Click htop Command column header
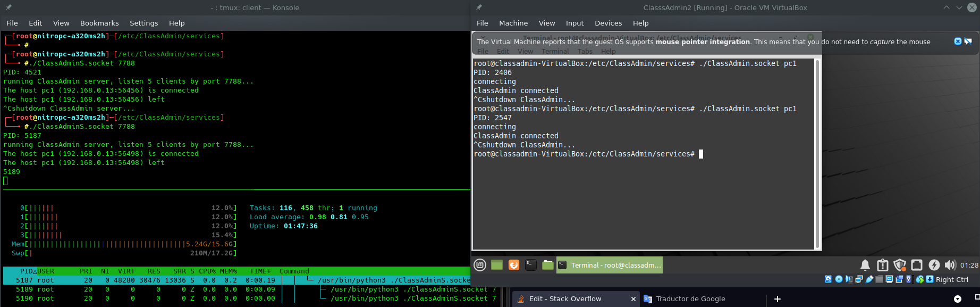The height and width of the screenshot is (307, 980). pyautogui.click(x=294, y=271)
